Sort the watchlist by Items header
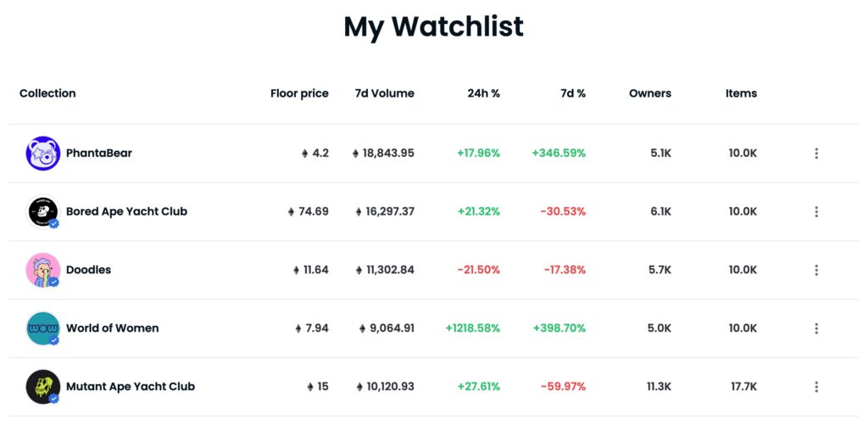Image resolution: width=868 pixels, height=425 pixels. (741, 93)
